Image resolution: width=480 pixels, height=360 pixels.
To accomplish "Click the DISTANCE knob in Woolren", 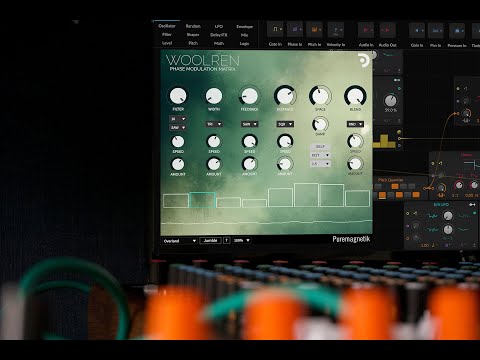I will [x=285, y=96].
